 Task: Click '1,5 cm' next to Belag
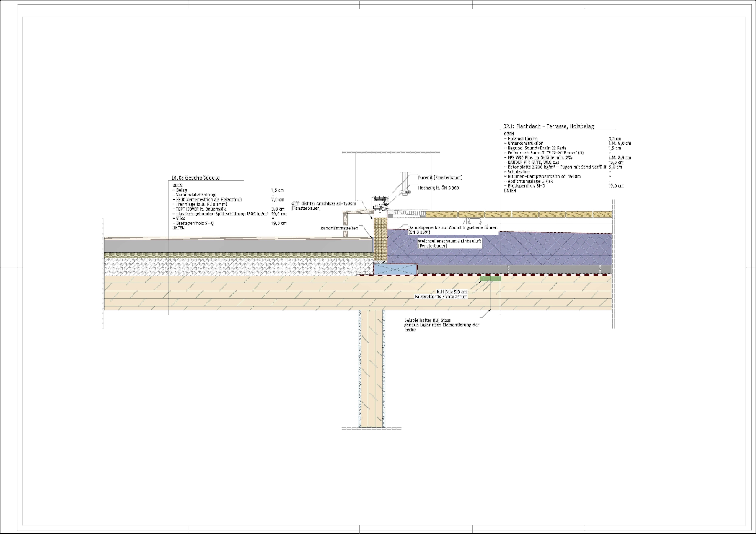pos(278,190)
